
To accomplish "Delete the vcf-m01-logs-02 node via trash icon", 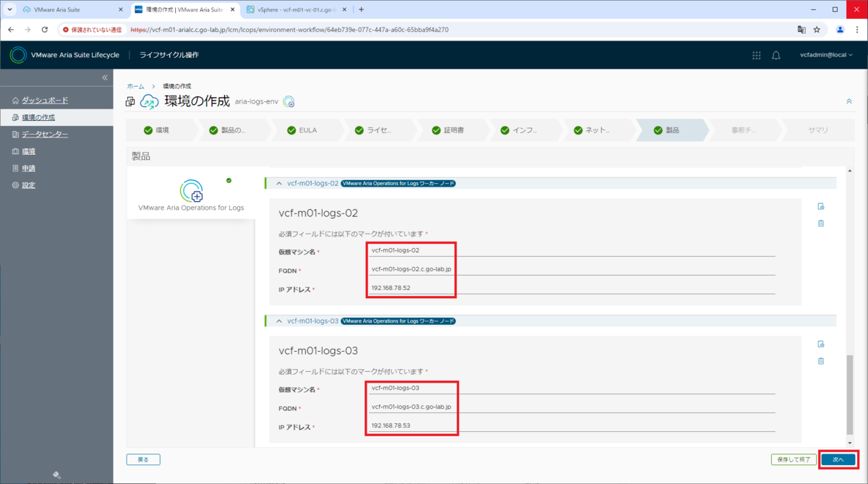I will click(x=820, y=223).
